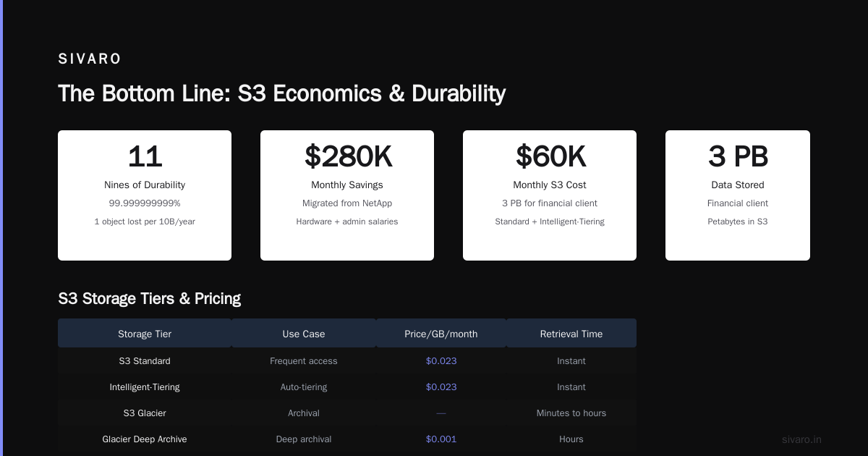Select the 3 PB Data Stored card
The width and height of the screenshot is (868, 456).
[x=738, y=195]
